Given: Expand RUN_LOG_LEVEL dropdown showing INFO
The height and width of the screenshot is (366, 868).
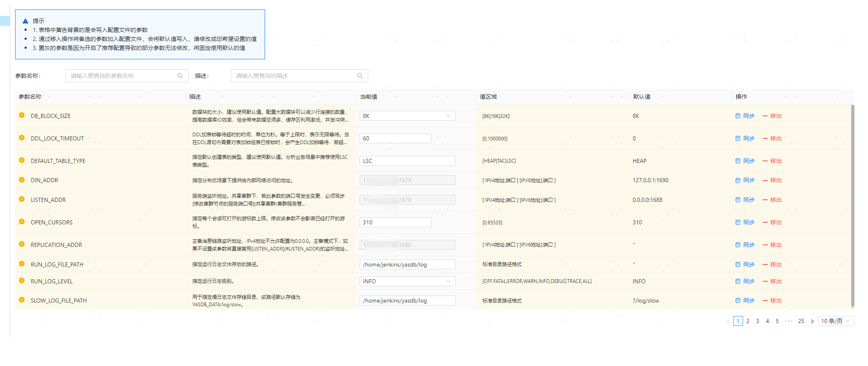Looking at the screenshot, I should 407,281.
